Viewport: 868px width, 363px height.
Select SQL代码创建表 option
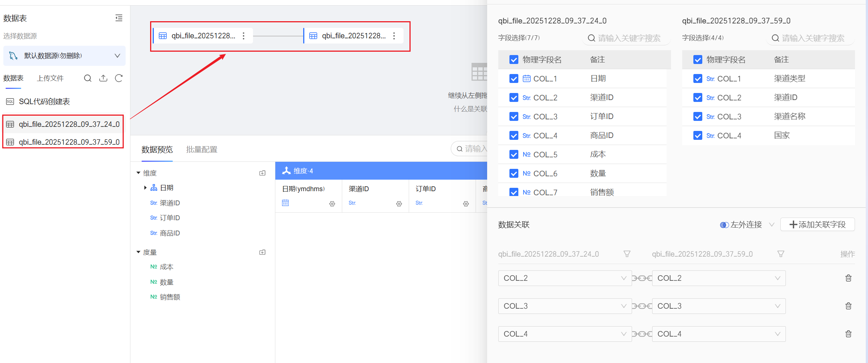(44, 102)
